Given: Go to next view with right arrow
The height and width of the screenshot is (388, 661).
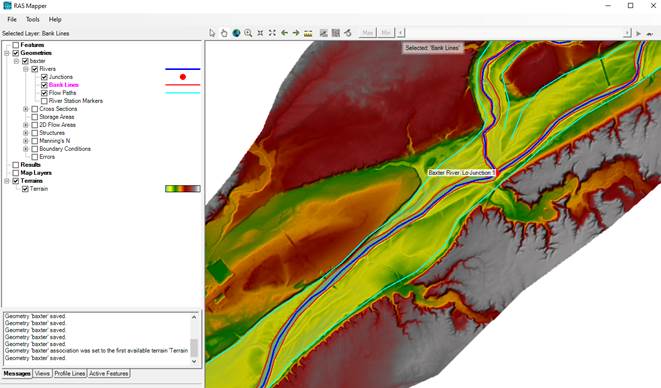Looking at the screenshot, I should click(x=296, y=33).
